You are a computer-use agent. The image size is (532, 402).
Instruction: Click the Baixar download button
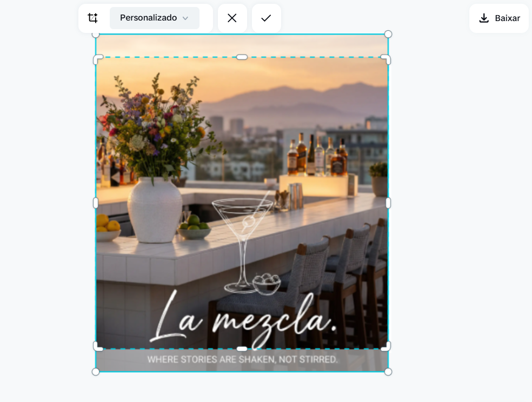[498, 18]
